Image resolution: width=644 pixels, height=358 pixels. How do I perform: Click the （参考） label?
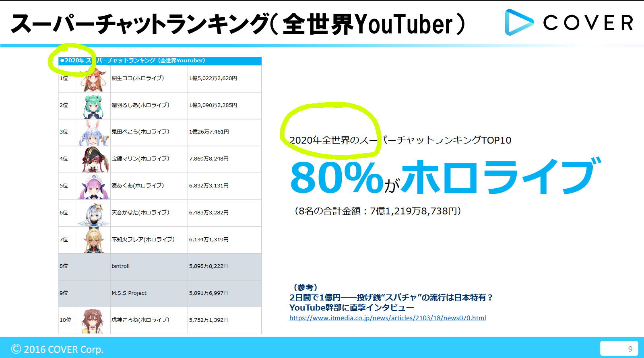(305, 287)
